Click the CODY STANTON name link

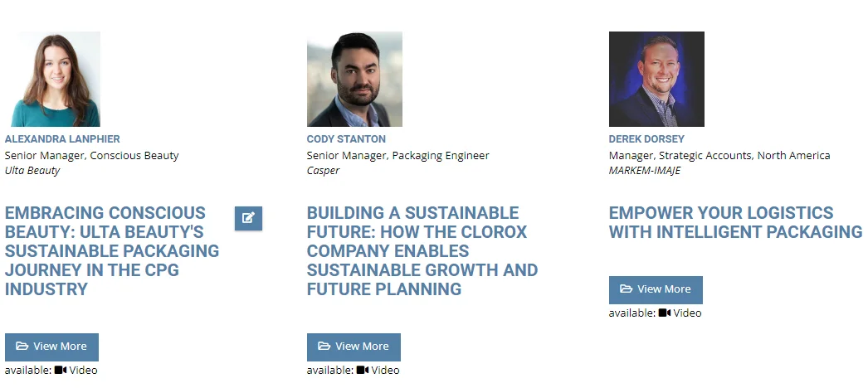346,138
